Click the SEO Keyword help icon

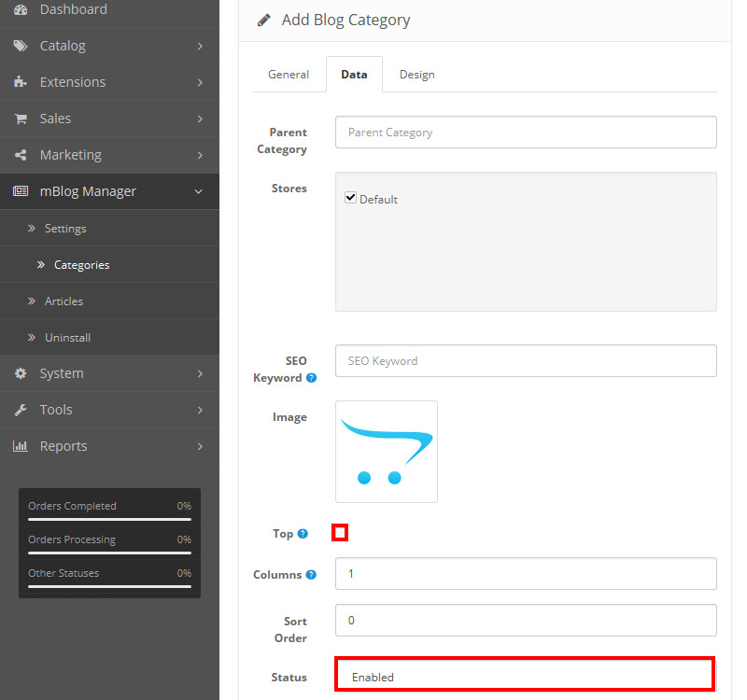[x=311, y=378]
